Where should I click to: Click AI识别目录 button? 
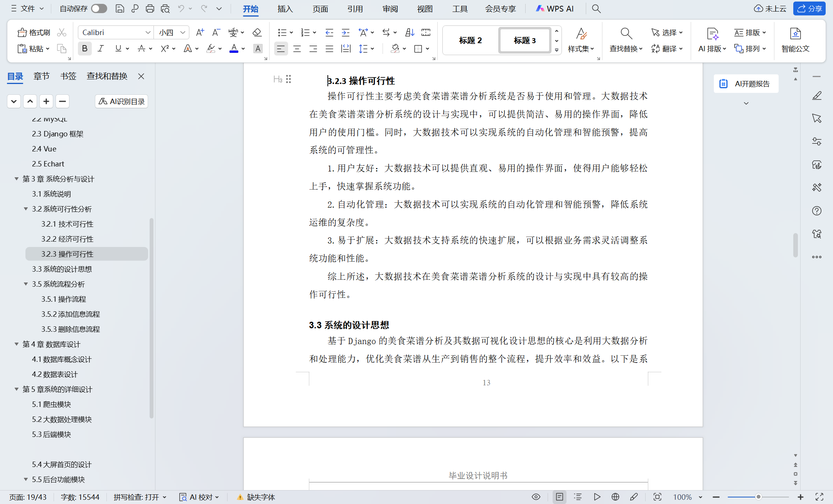click(121, 101)
